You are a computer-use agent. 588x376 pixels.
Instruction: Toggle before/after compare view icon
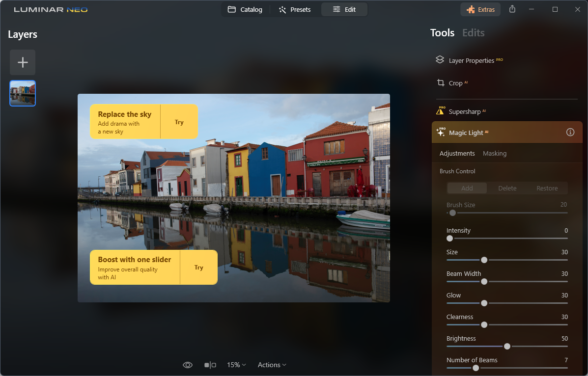(x=210, y=365)
